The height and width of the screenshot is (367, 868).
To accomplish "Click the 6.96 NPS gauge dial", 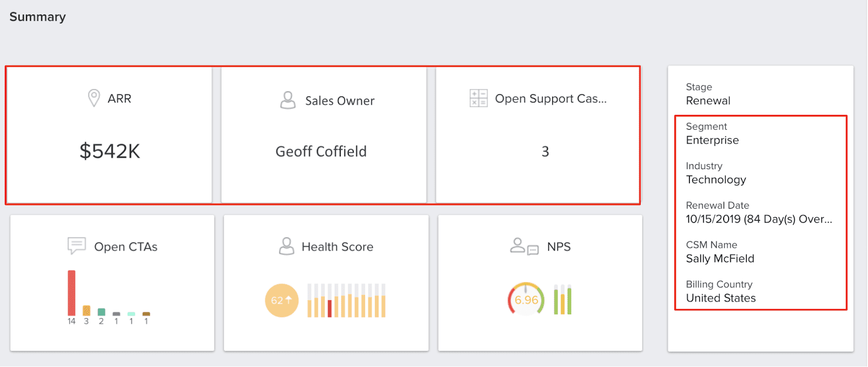I will pos(526,300).
